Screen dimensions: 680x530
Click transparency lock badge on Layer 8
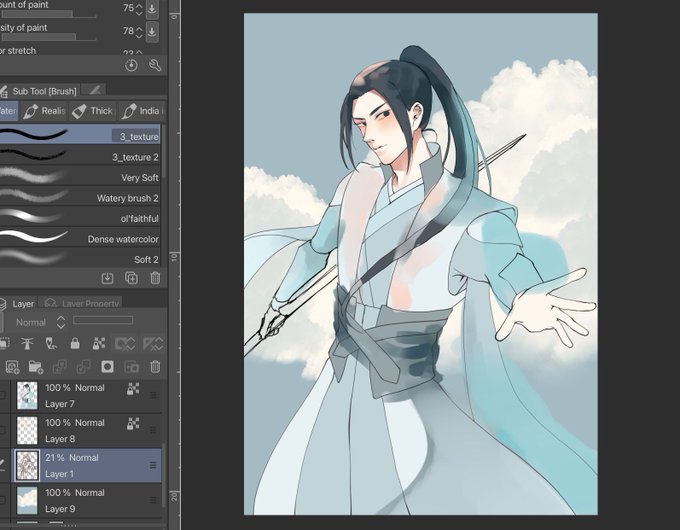click(133, 423)
